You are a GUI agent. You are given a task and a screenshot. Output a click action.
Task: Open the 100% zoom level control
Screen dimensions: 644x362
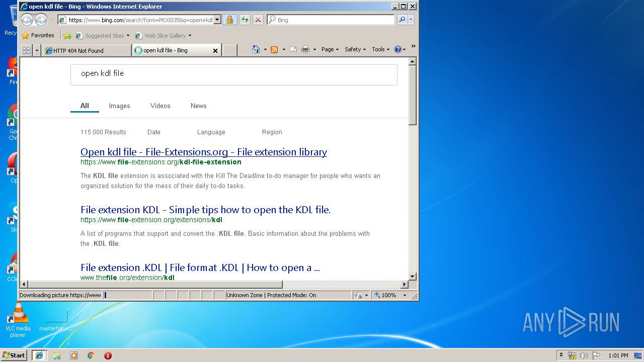point(390,295)
